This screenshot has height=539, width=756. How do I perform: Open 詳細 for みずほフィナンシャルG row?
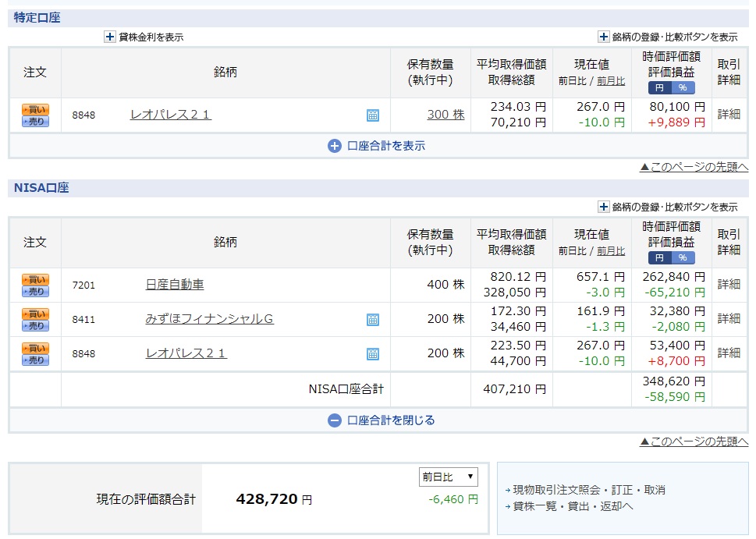[729, 319]
